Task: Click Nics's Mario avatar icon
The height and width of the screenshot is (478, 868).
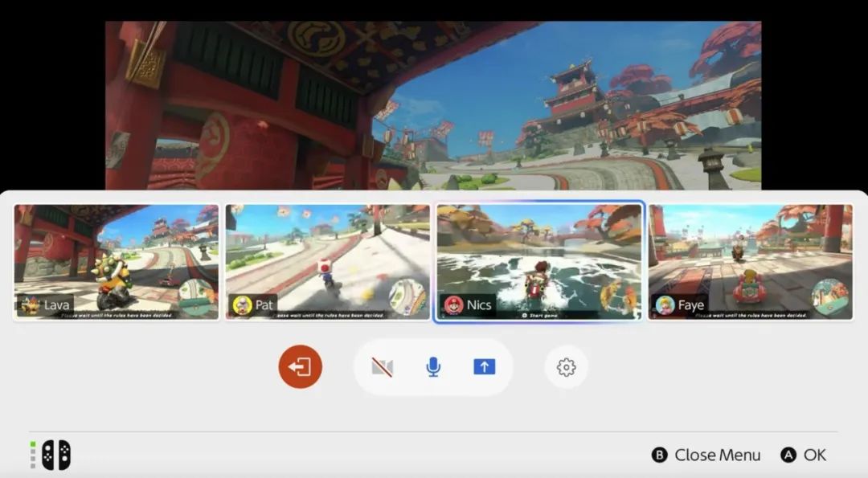Action: click(x=453, y=305)
